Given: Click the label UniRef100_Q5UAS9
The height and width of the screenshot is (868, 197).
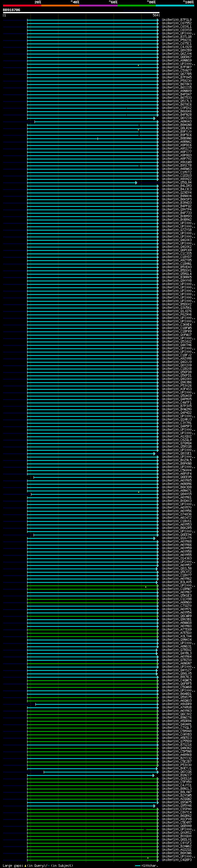Looking at the screenshot, I should [x=176, y=396].
